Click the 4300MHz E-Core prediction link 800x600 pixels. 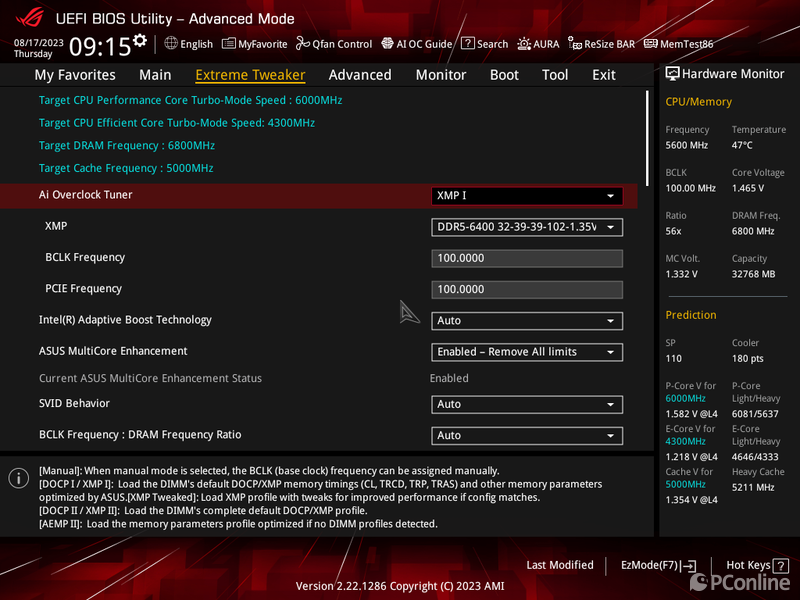(x=685, y=441)
